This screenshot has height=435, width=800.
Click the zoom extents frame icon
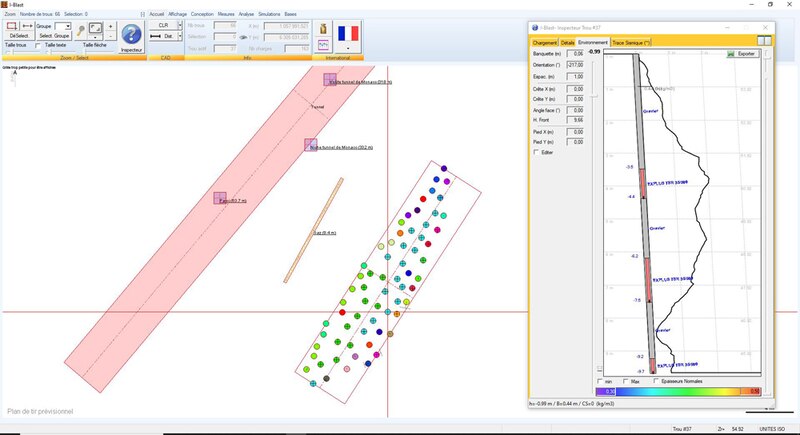[95, 28]
